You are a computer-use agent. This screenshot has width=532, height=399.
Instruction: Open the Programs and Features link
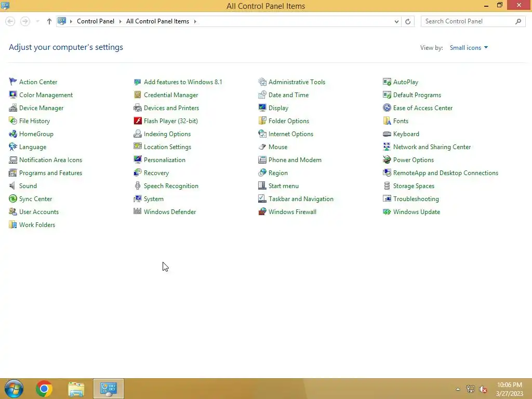[x=50, y=173]
